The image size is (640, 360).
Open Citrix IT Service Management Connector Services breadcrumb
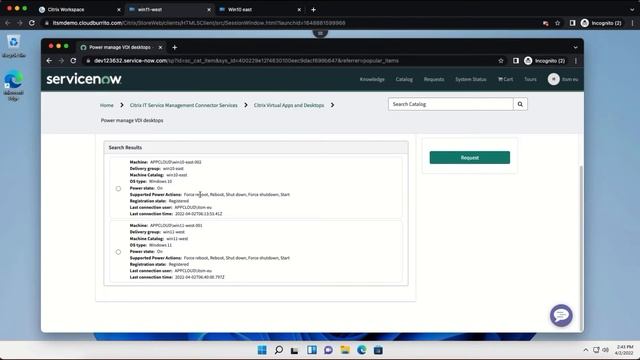(183, 105)
